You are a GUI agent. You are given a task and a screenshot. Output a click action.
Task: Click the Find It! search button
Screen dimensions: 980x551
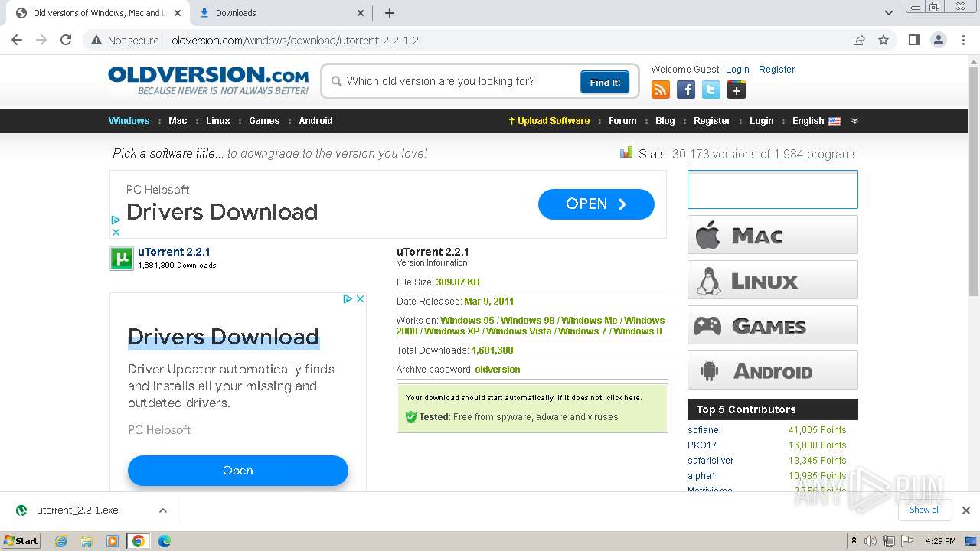click(x=605, y=83)
